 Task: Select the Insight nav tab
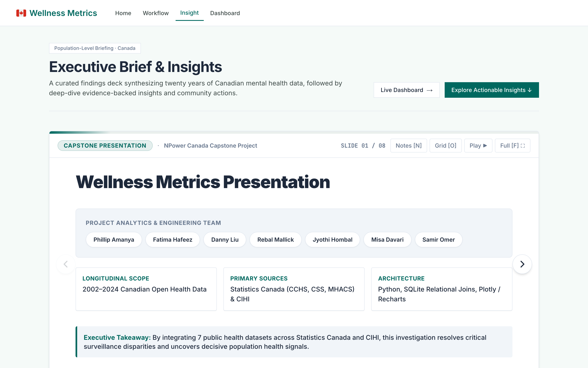pos(189,13)
